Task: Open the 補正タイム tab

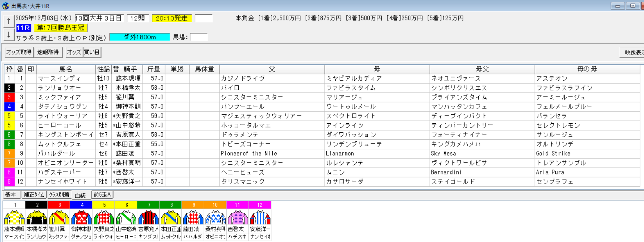Action: (34, 195)
